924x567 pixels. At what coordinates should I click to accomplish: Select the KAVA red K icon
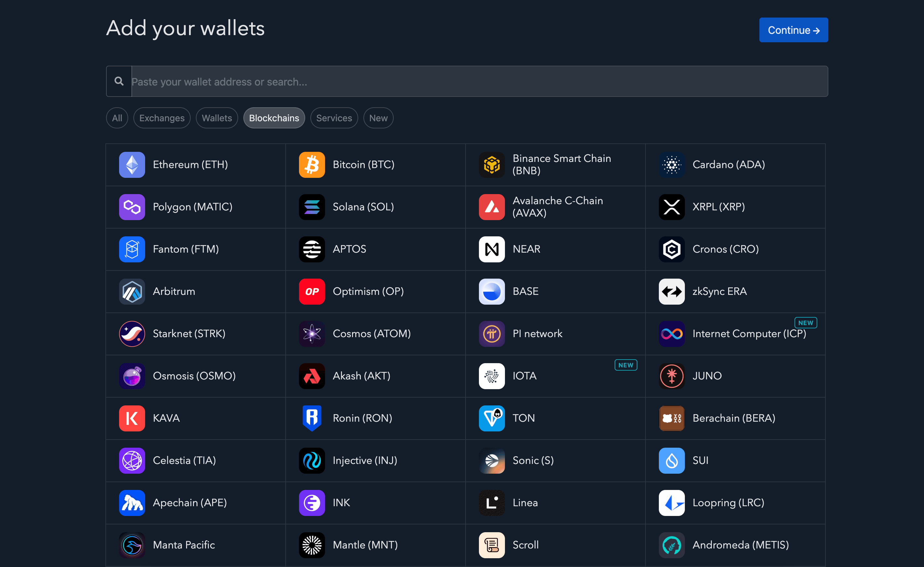[x=132, y=418]
